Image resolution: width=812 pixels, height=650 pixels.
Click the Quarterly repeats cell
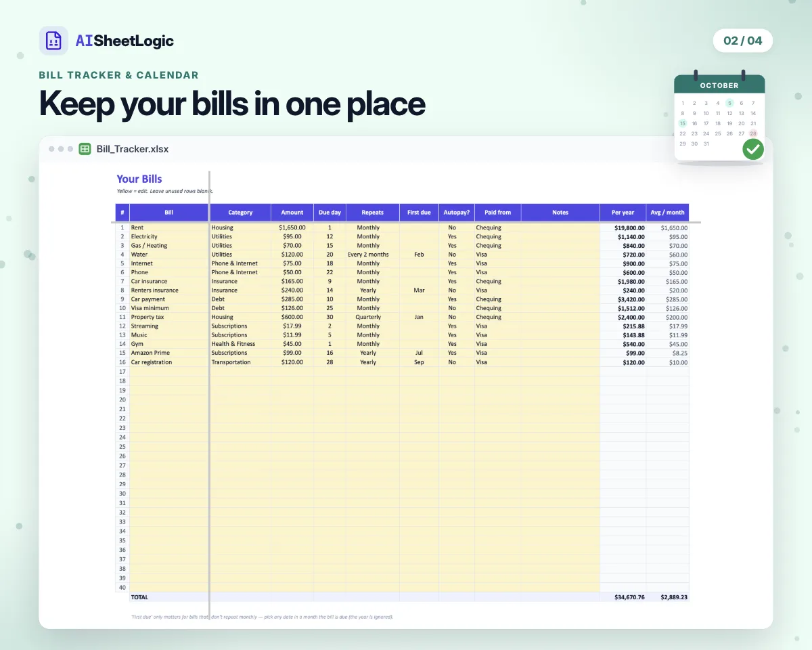(x=372, y=317)
